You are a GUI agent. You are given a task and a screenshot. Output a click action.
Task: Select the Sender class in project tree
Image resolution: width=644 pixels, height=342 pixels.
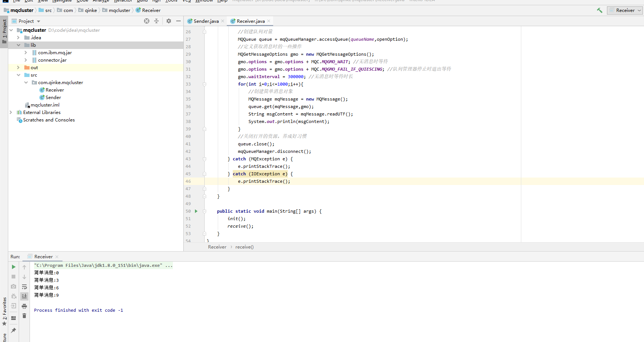tap(53, 98)
